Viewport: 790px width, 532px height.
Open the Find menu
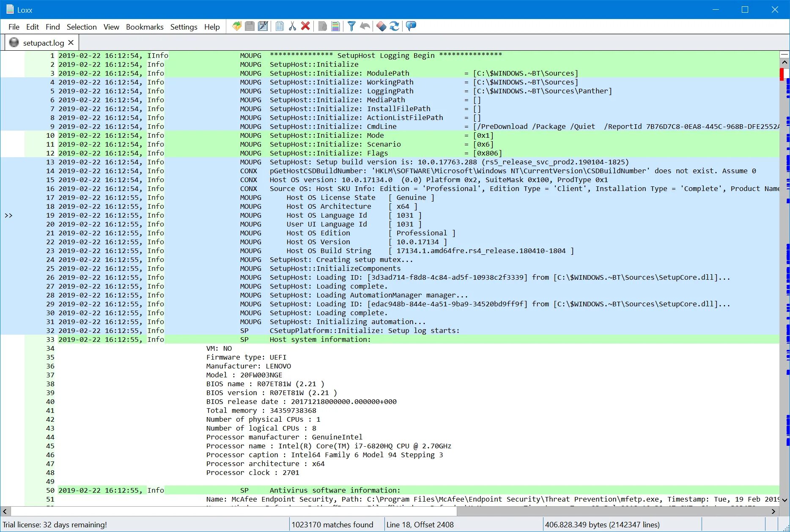53,27
